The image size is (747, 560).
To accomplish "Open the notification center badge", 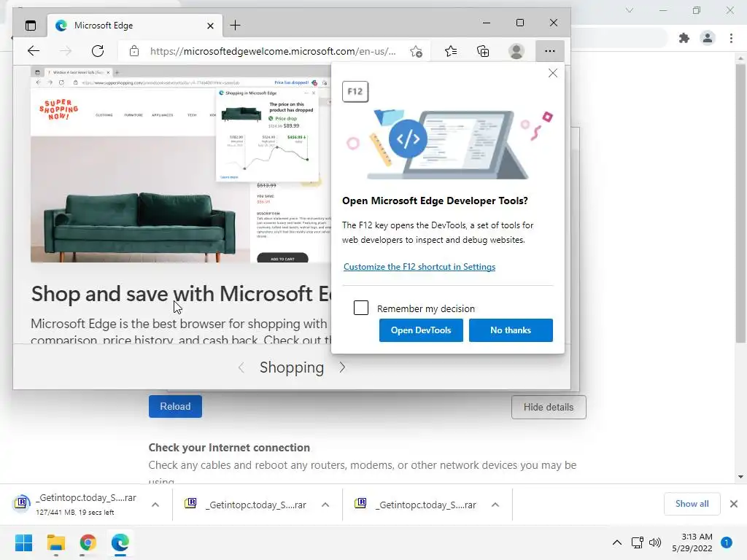I will 727,542.
